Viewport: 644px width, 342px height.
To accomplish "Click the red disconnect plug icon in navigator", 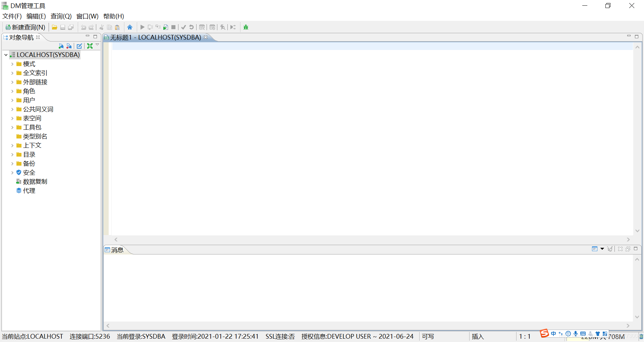I will pyautogui.click(x=69, y=46).
